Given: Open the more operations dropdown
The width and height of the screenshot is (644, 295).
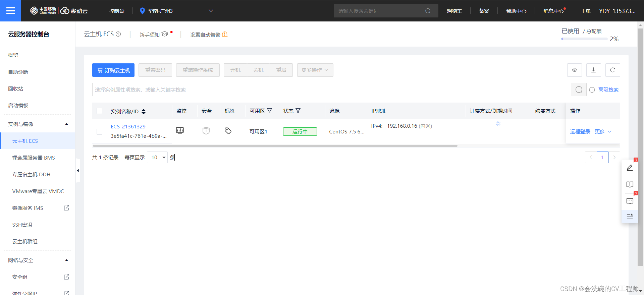Looking at the screenshot, I should coord(315,70).
